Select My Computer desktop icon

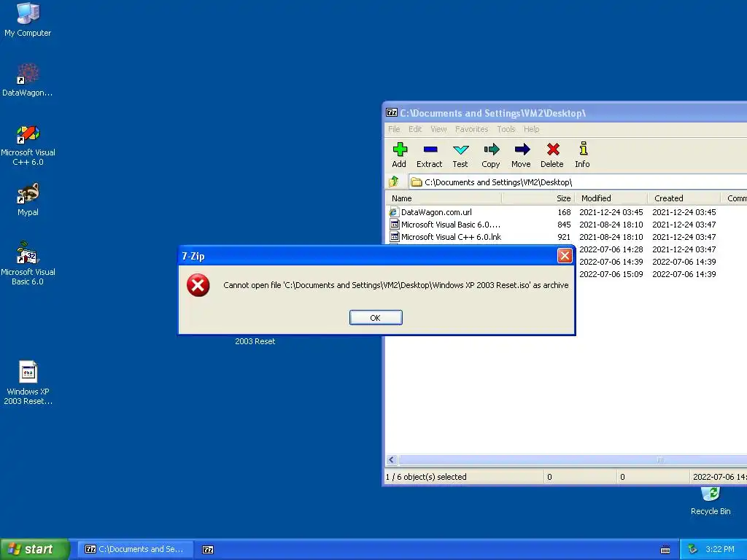[x=28, y=20]
